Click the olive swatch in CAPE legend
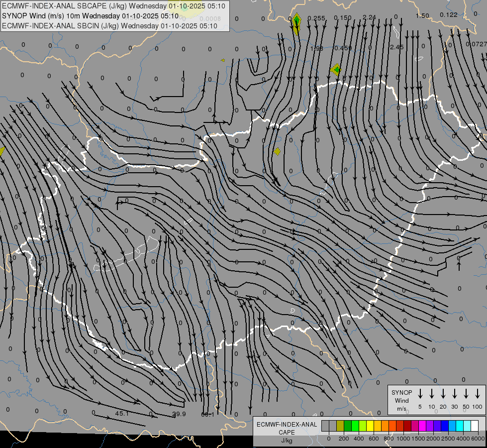Screen dimensions: 487x448 point(340,426)
